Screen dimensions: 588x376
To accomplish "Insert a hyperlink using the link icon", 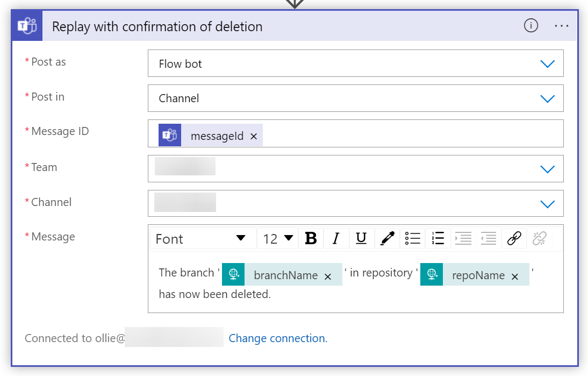I will coord(514,238).
